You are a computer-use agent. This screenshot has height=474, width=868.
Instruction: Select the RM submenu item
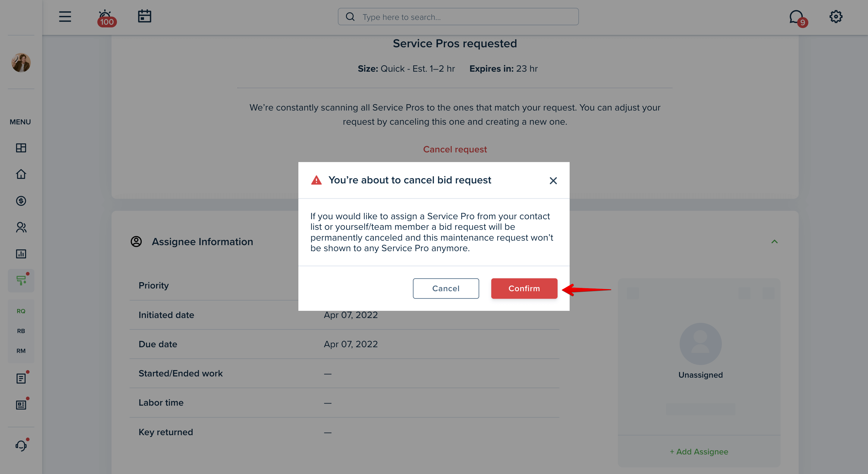(x=21, y=351)
